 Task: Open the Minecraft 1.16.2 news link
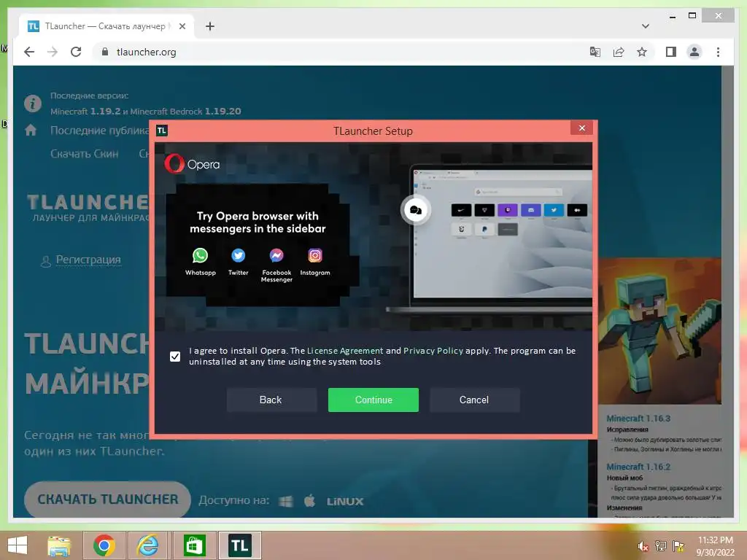pos(638,467)
